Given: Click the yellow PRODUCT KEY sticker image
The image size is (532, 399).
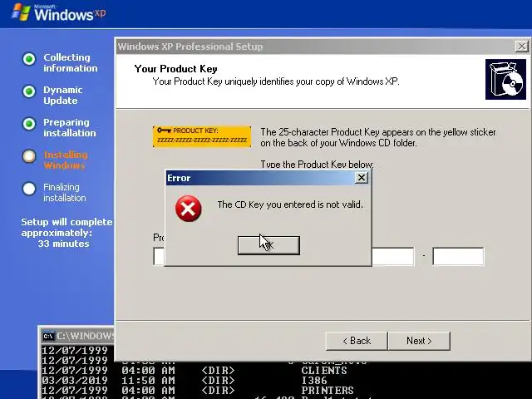Looking at the screenshot, I should [x=202, y=136].
